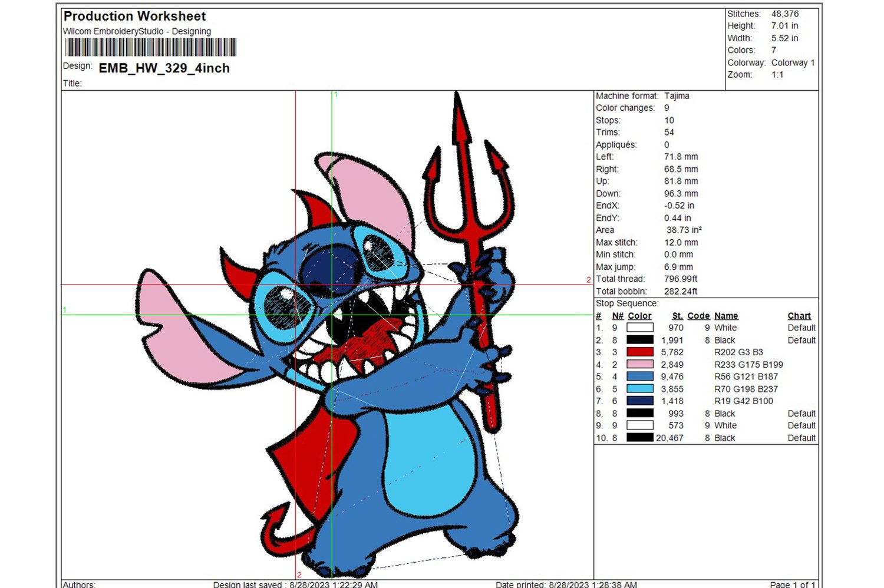
Task: Click the zoom value 1:1
Action: tap(778, 75)
